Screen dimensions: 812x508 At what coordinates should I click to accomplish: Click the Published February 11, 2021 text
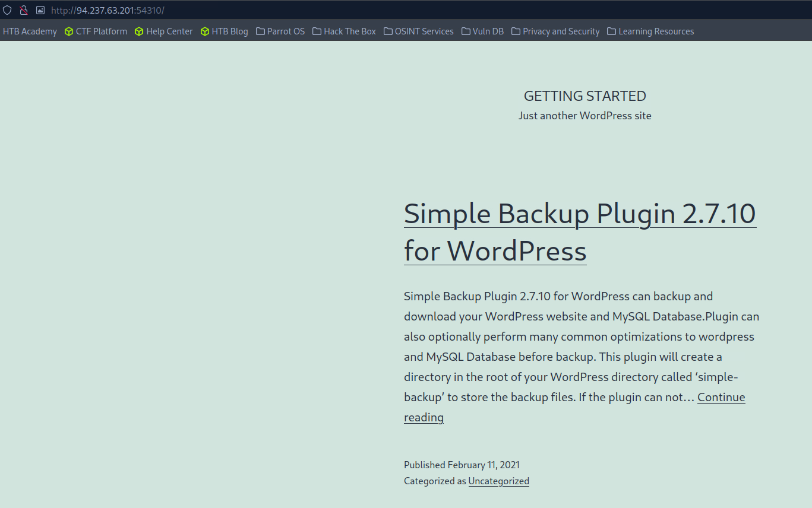coord(462,465)
